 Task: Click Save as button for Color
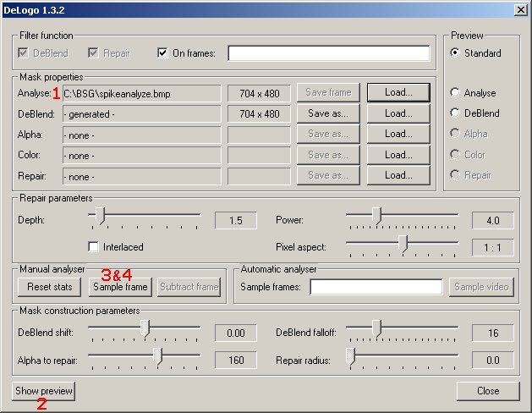point(328,155)
